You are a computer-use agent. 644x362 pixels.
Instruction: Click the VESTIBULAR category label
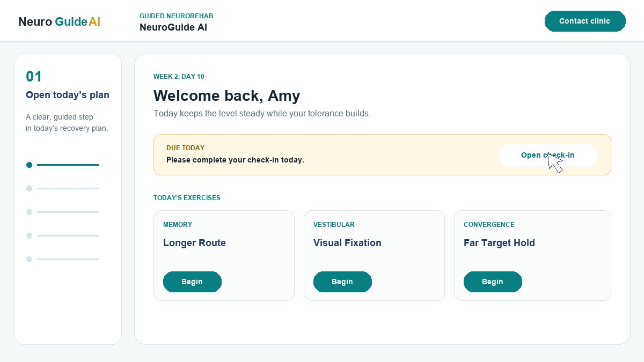[334, 225]
